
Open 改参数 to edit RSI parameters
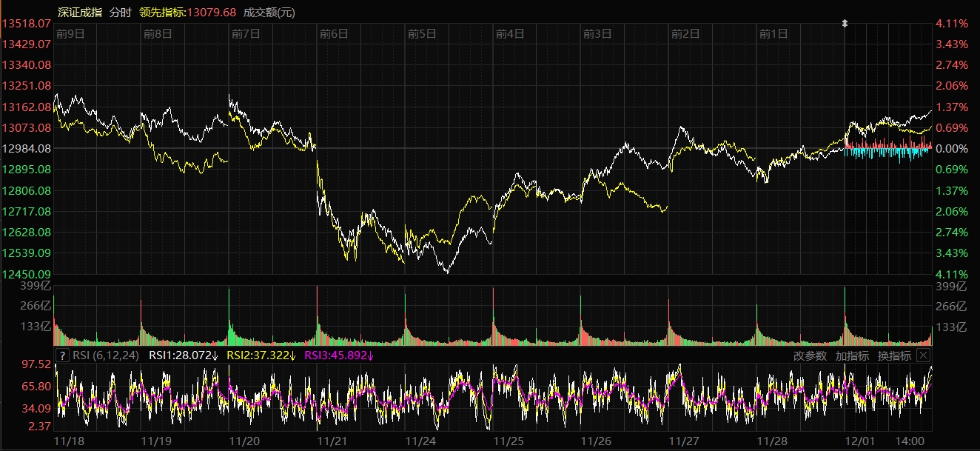click(x=810, y=355)
